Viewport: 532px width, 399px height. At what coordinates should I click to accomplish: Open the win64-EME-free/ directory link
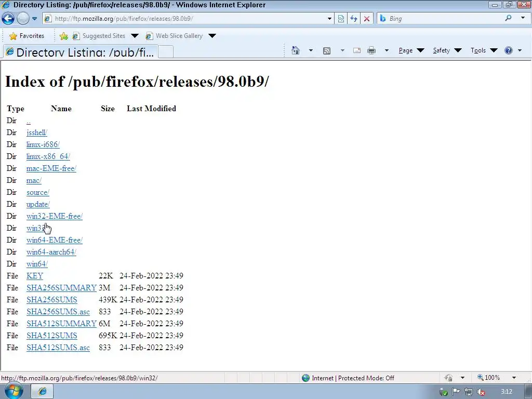pos(54,240)
